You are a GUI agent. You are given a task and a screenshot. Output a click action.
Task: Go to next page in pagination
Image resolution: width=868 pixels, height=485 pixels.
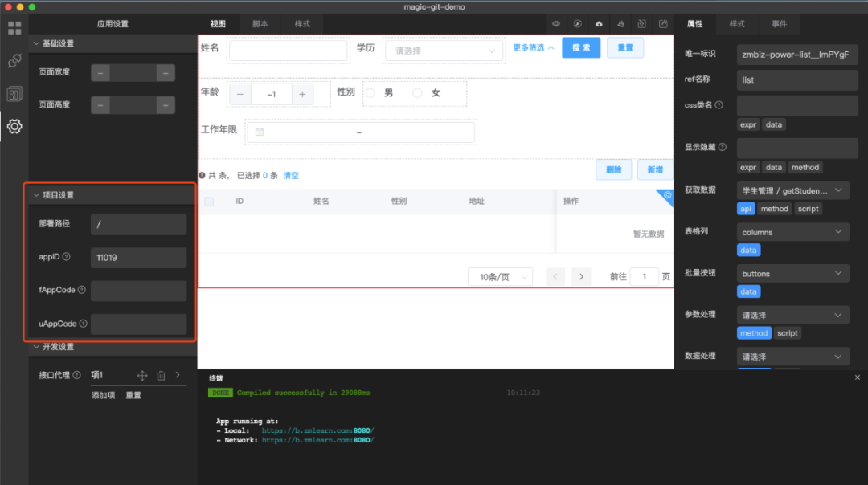[x=581, y=276]
